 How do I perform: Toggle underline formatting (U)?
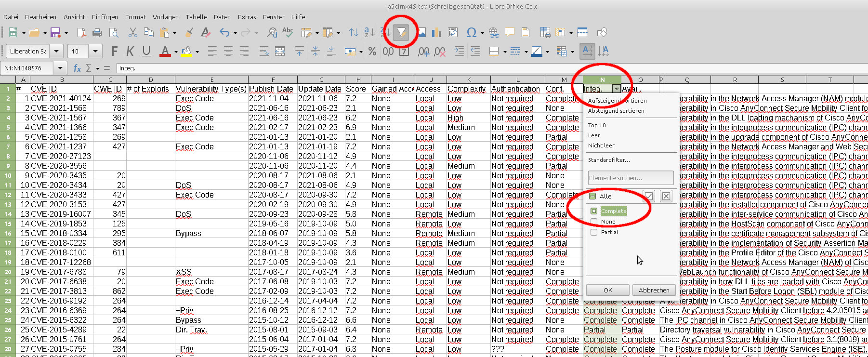tap(146, 51)
